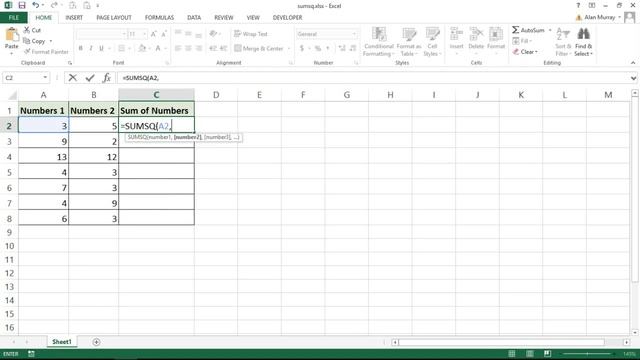Image resolution: width=640 pixels, height=360 pixels.
Task: Switch to the PAGE LAYOUT tab
Action: click(x=114, y=18)
